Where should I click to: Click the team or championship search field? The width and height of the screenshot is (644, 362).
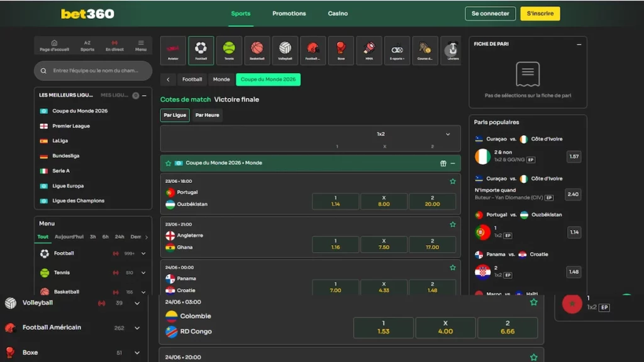point(93,70)
